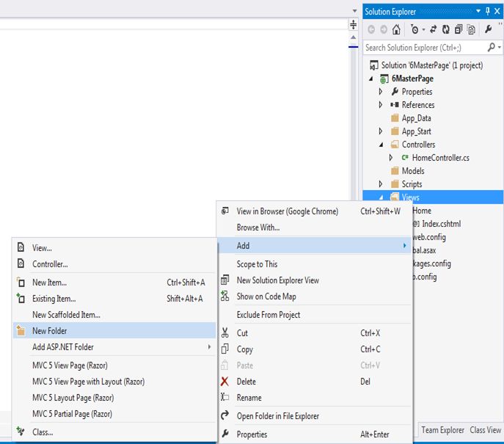Expand the App_Start folder
The width and height of the screenshot is (504, 444).
pyautogui.click(x=381, y=131)
